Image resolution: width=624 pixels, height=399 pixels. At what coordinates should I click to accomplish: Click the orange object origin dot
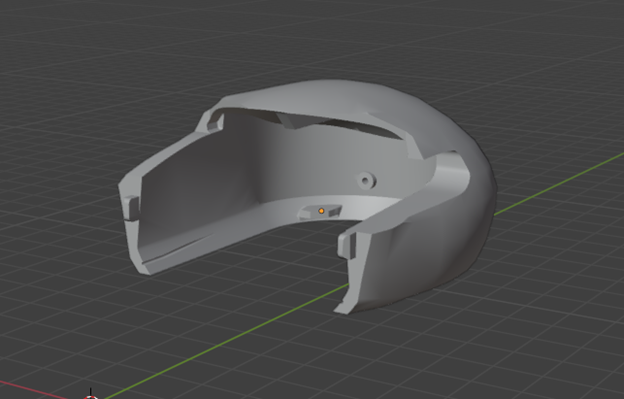tap(321, 211)
